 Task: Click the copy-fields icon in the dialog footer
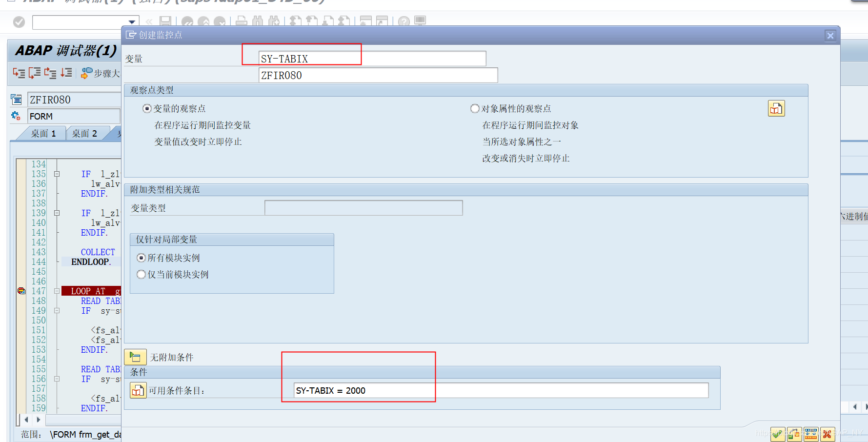tap(794, 434)
